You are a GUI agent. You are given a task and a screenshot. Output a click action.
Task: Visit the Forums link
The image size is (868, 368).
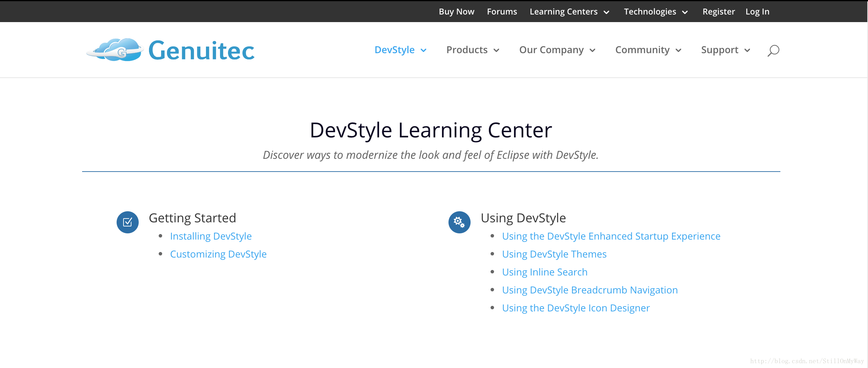click(x=502, y=12)
